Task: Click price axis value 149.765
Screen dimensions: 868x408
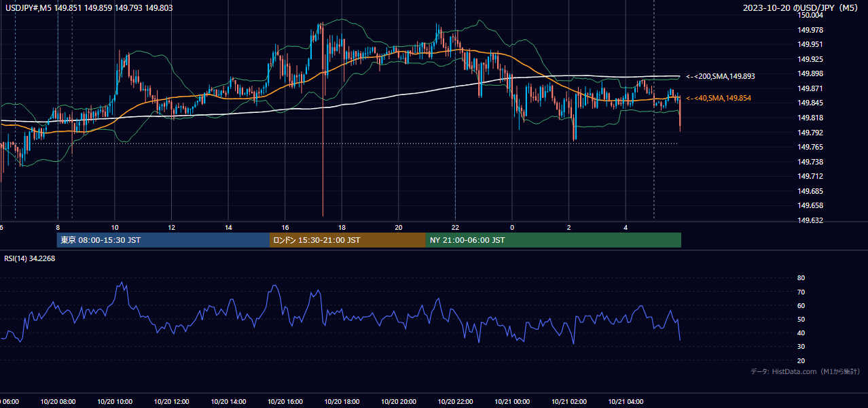Action: pyautogui.click(x=811, y=148)
